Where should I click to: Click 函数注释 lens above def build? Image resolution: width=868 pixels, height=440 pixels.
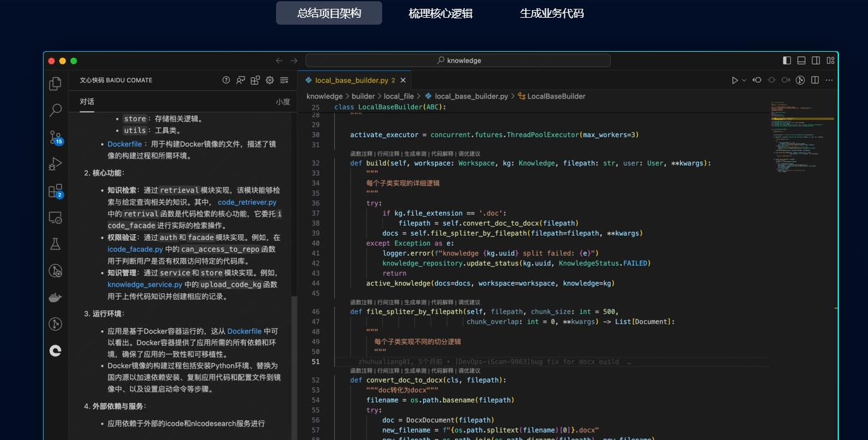point(361,154)
